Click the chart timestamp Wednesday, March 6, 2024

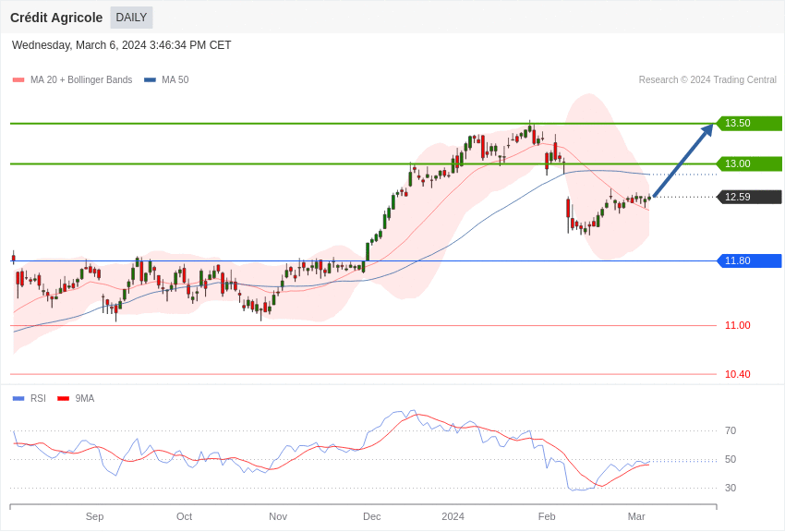(x=121, y=45)
